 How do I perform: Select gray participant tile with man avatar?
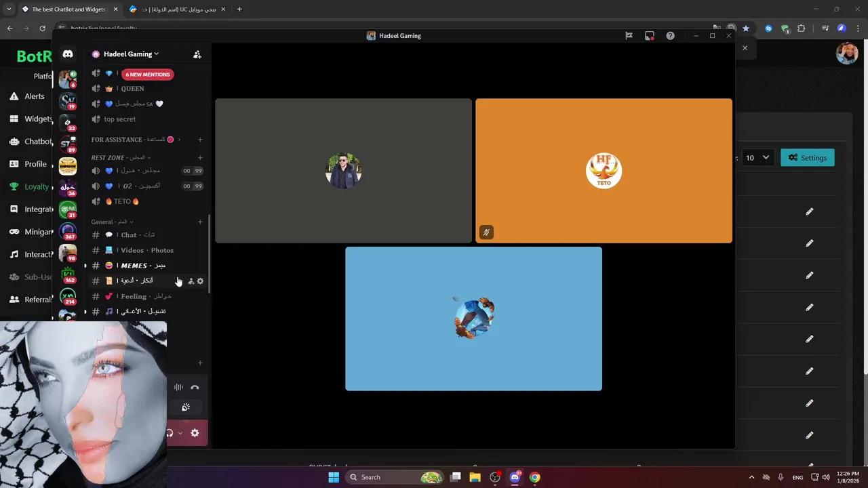tap(343, 171)
